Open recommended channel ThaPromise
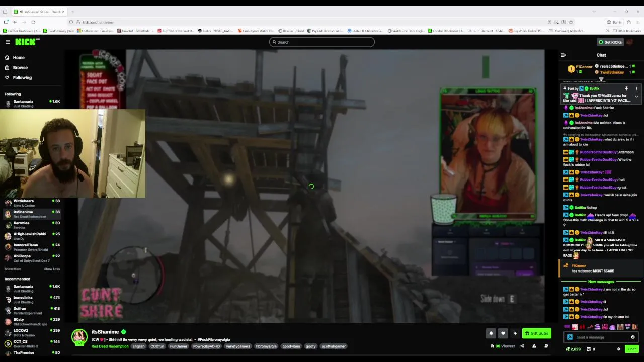Viewport: 644px width, 362px height. pos(32,353)
